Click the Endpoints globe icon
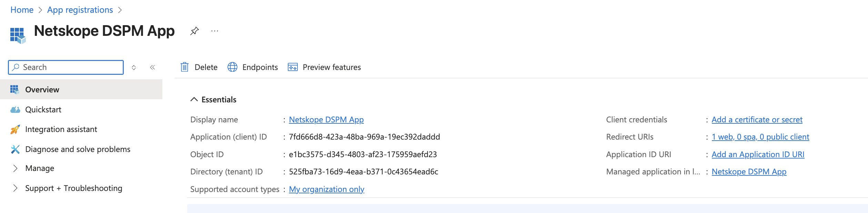 (x=232, y=67)
